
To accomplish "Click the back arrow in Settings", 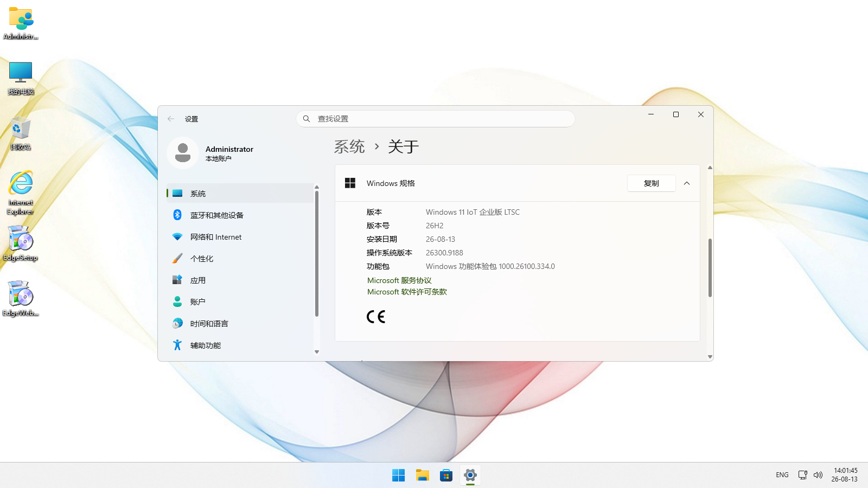I will point(171,119).
